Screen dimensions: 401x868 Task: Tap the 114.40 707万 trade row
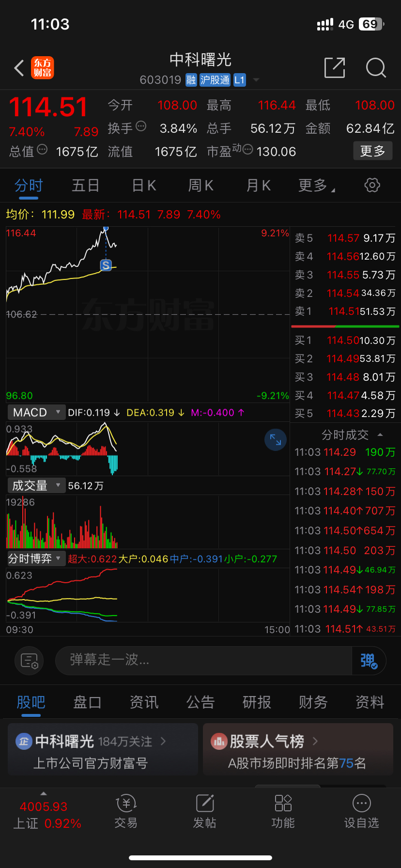[345, 511]
